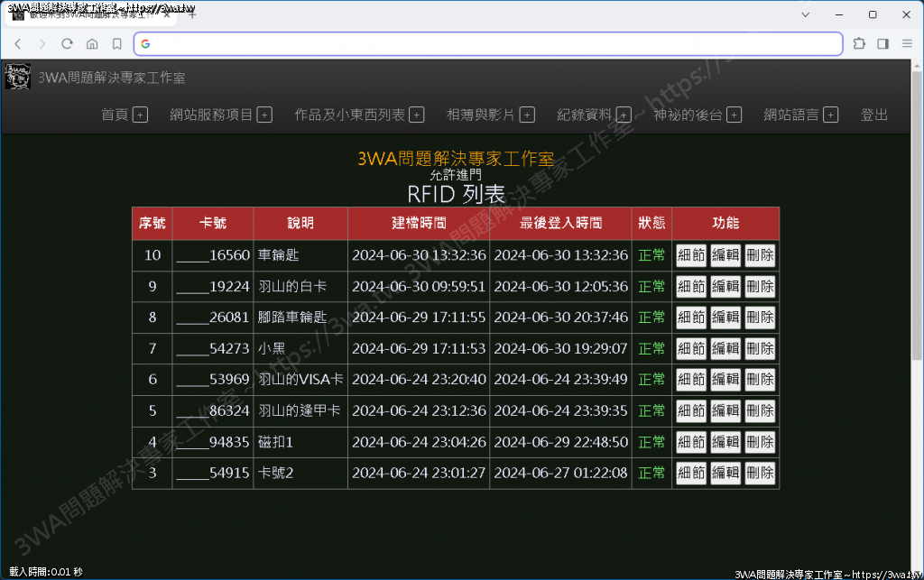
Task: Expand the 首頁 menu plus box
Action: [x=140, y=115]
